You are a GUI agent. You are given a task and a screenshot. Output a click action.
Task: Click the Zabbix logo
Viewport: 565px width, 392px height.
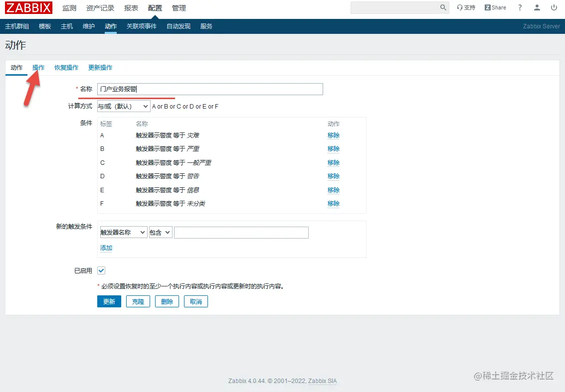pos(28,7)
